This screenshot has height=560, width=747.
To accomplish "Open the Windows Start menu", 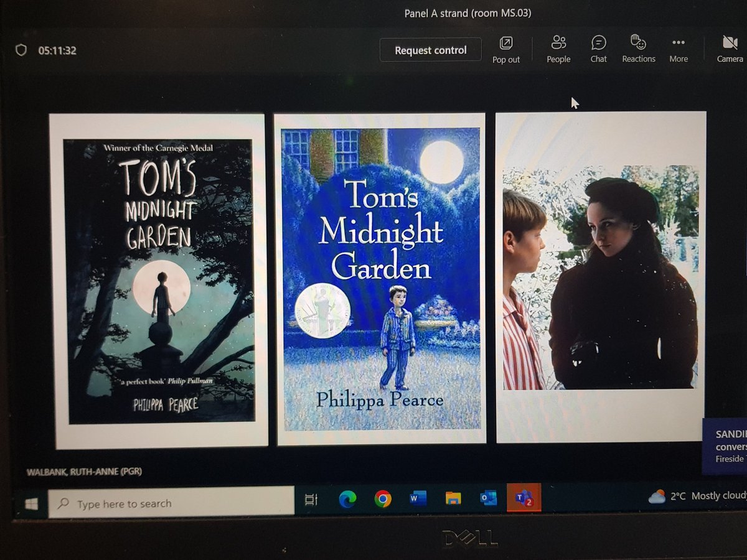I will 31,503.
